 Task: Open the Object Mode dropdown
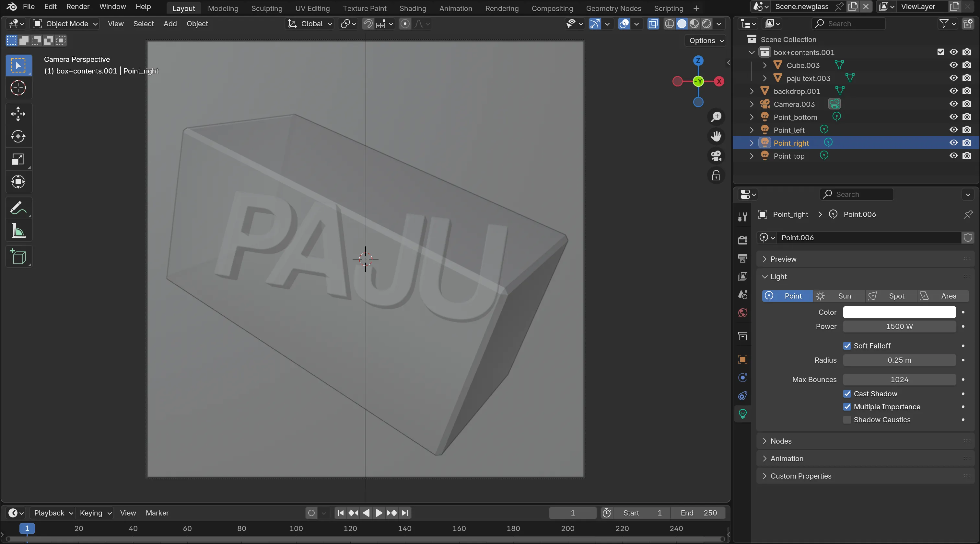(x=65, y=24)
